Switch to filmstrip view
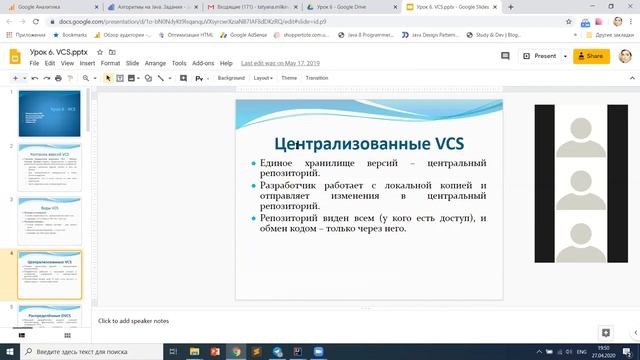Image resolution: width=640 pixels, height=360 pixels. (x=22, y=336)
